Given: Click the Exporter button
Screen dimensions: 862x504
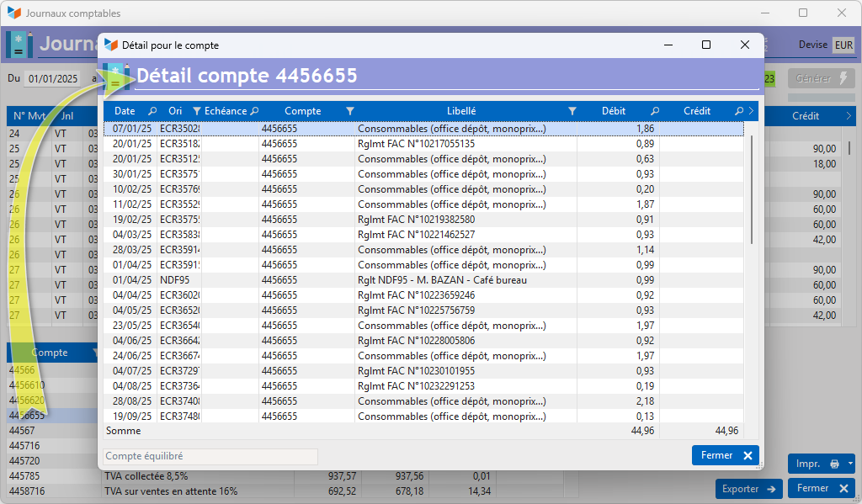Looking at the screenshot, I should pos(749,489).
